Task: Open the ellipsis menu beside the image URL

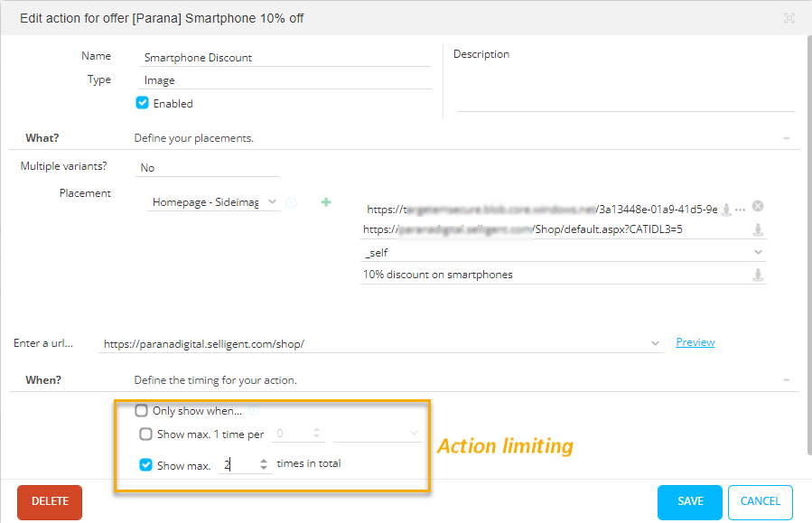Action: (x=741, y=210)
